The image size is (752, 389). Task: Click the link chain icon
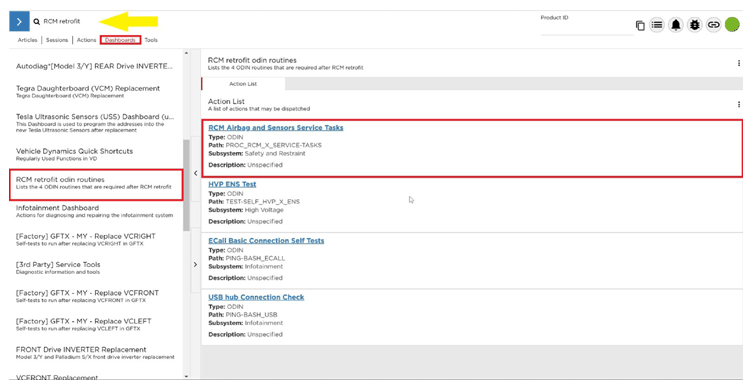714,24
